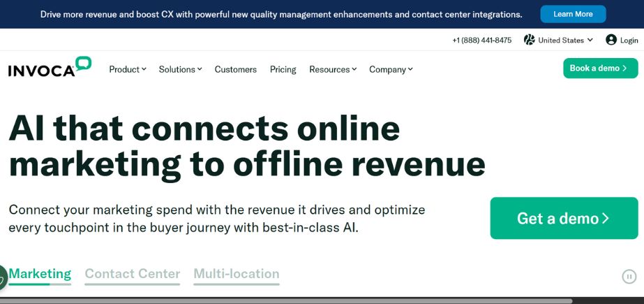Click the horizontal scrollbar at the bottom

point(286,301)
